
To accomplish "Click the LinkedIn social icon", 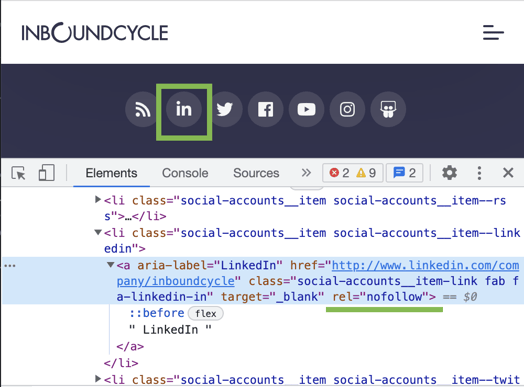I will point(184,109).
